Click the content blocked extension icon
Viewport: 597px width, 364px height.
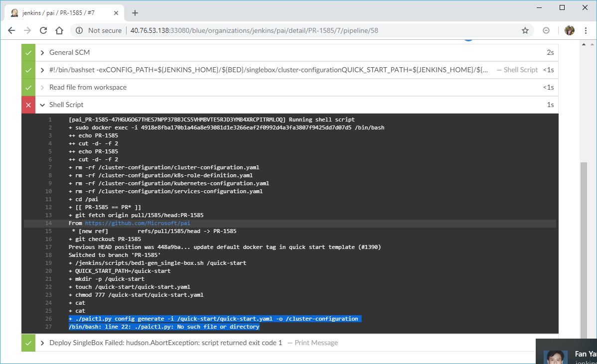tap(546, 30)
